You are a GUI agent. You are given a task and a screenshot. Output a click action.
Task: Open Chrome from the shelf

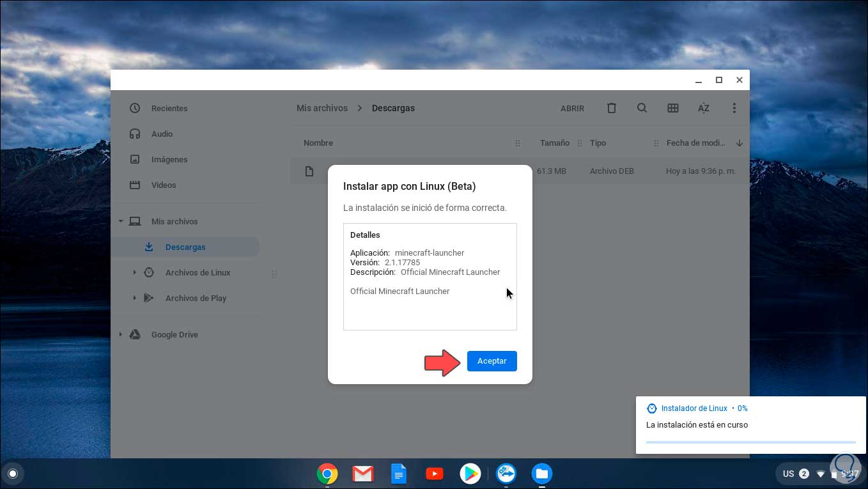(327, 474)
